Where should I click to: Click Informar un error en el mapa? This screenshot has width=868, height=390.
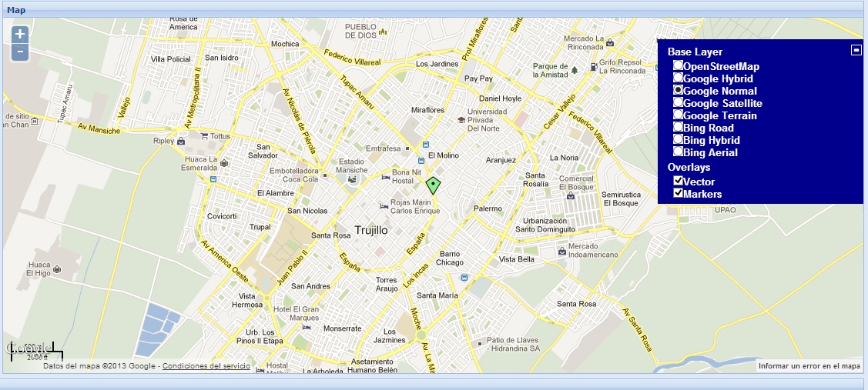809,365
